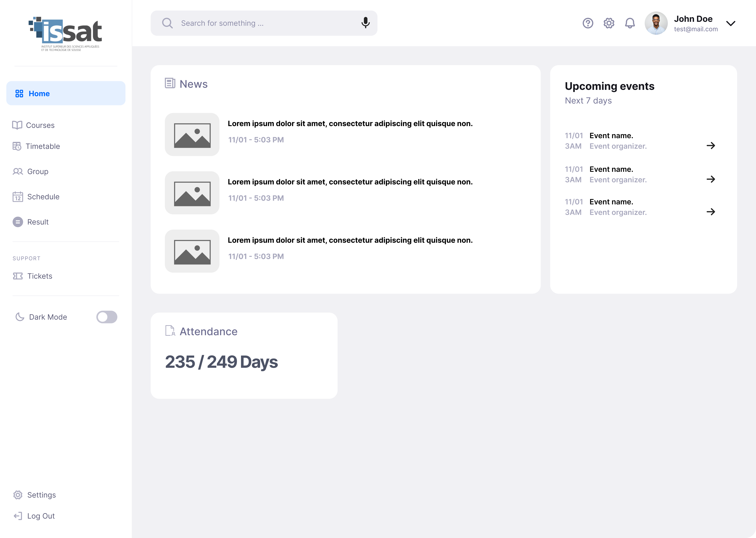The height and width of the screenshot is (538, 756).
Task: Open the third event's arrow
Action: 711,212
